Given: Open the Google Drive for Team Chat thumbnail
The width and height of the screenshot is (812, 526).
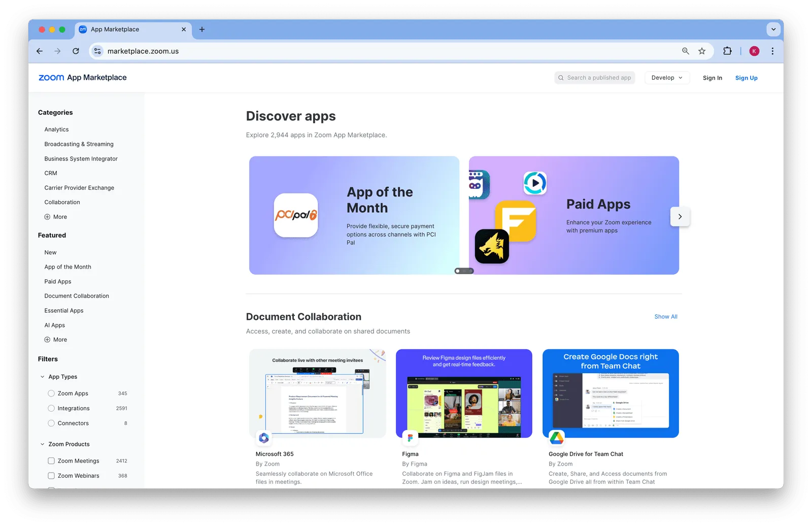Looking at the screenshot, I should click(611, 393).
